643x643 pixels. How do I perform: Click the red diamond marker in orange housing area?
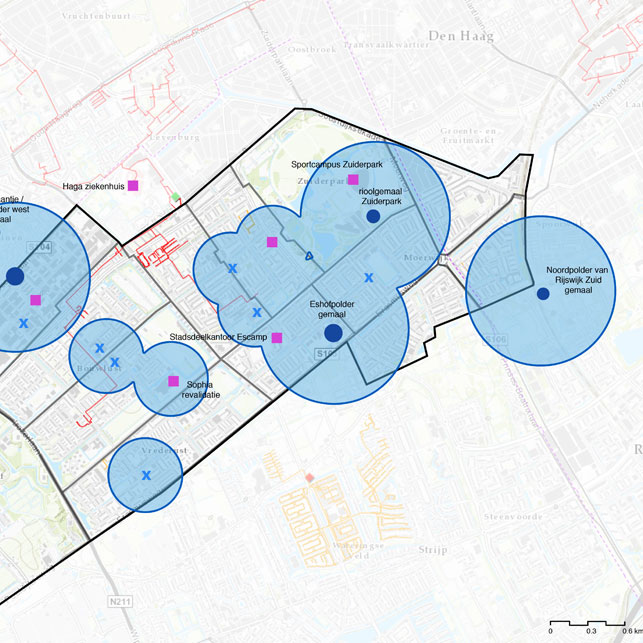coord(310,477)
